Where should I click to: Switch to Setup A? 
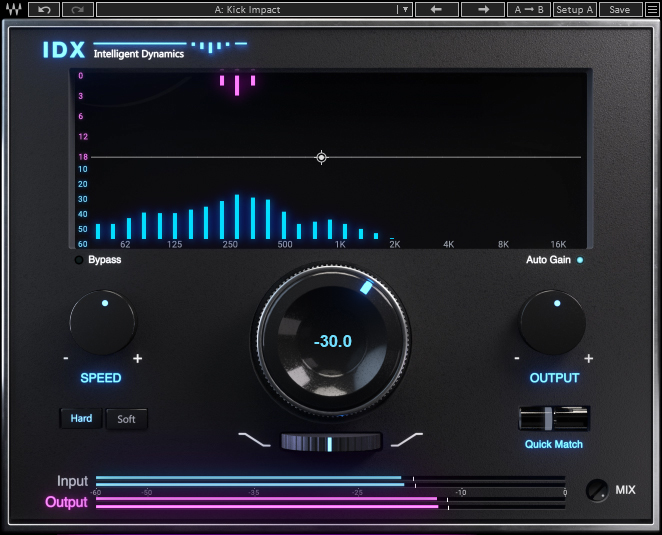(575, 10)
